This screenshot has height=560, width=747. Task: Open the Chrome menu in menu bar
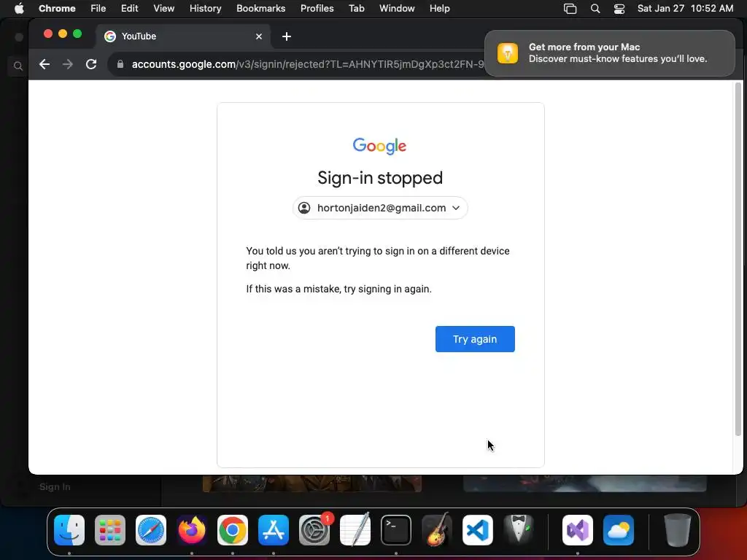click(x=57, y=9)
